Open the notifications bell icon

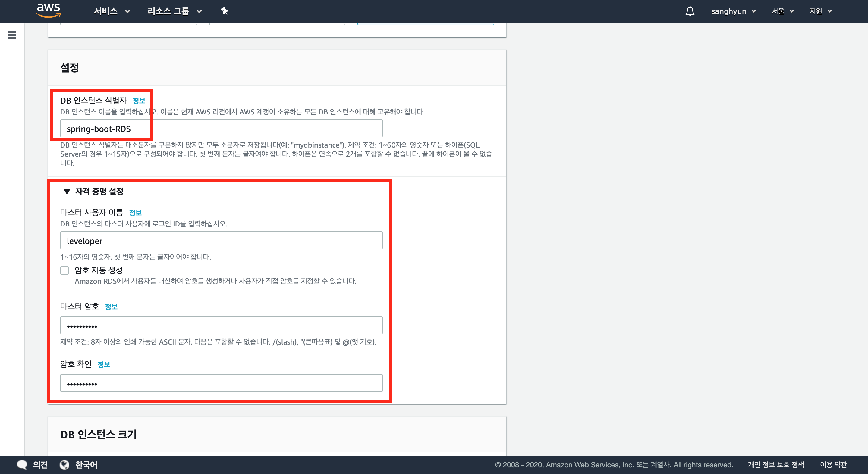[x=690, y=11]
